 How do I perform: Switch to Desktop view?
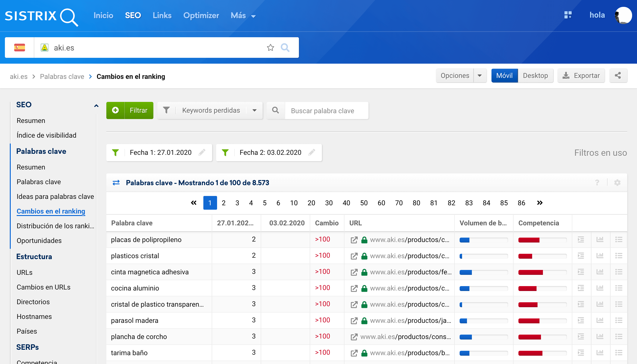(535, 75)
